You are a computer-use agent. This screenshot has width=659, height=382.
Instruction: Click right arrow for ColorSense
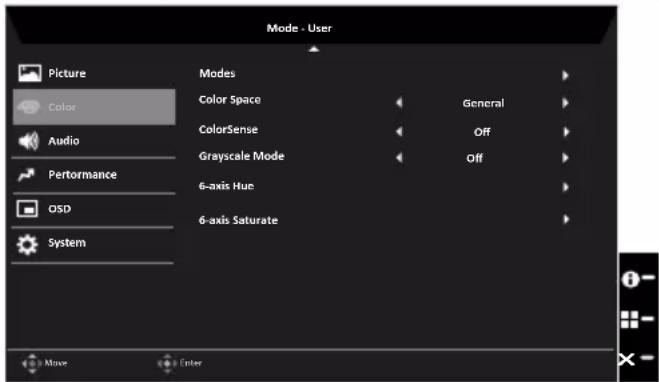tap(566, 132)
